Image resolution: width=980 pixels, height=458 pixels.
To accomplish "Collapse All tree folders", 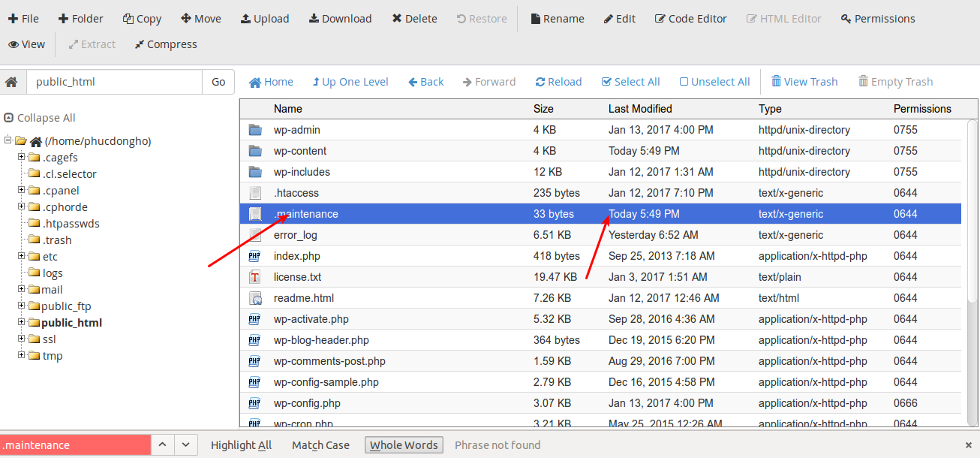I will tap(40, 118).
